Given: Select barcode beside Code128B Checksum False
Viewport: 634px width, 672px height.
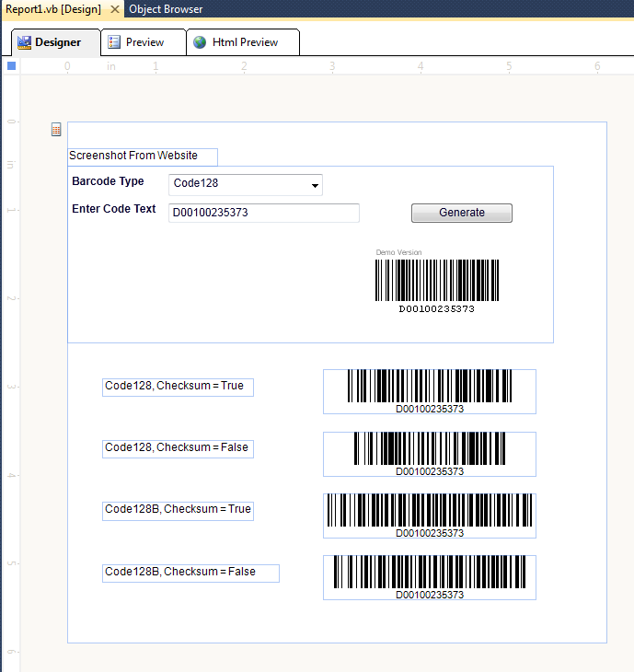Looking at the screenshot, I should point(430,577).
